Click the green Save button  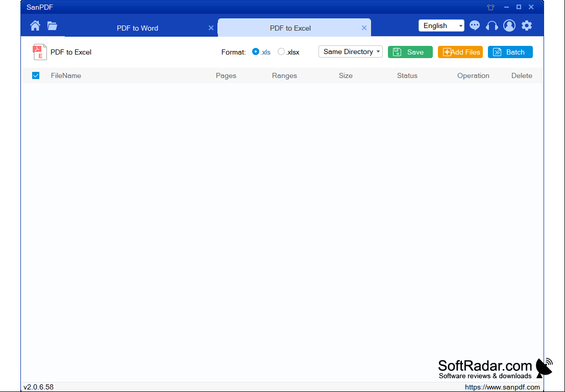coord(410,52)
